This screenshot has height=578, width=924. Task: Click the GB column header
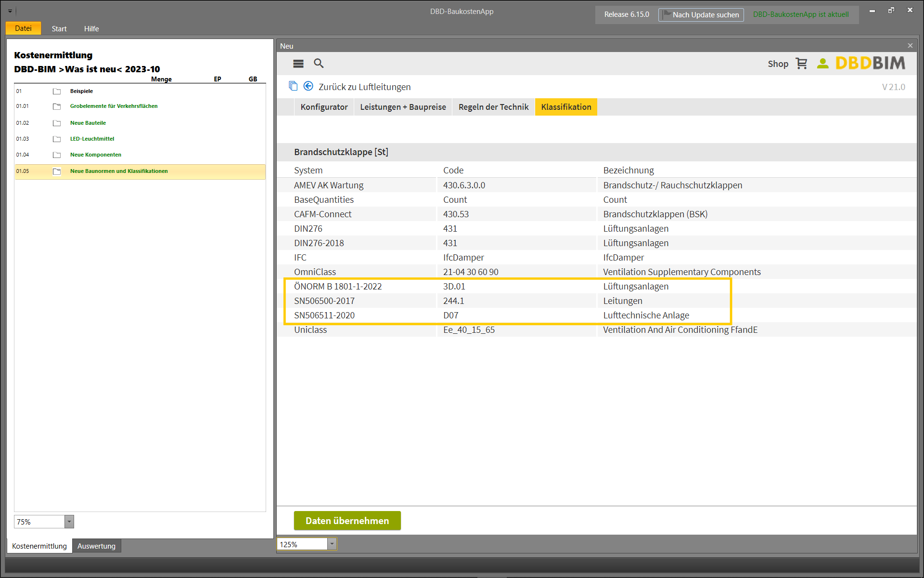(x=253, y=79)
